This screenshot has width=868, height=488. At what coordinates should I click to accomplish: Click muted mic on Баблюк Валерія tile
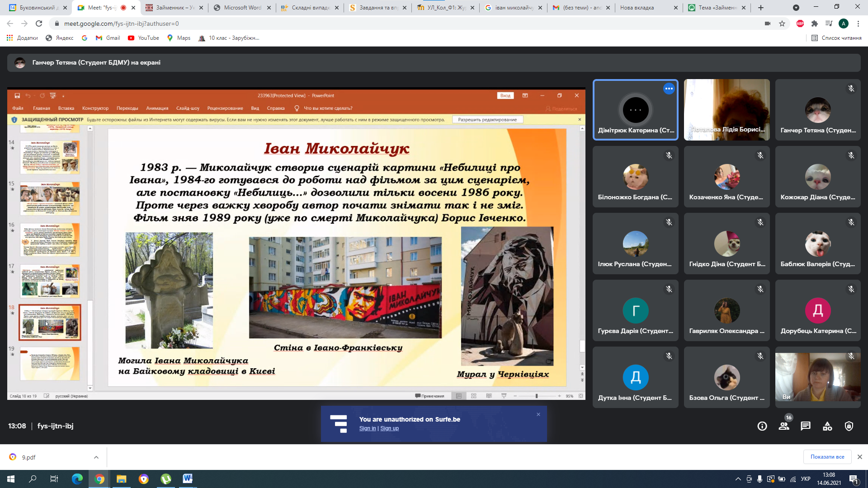(851, 222)
